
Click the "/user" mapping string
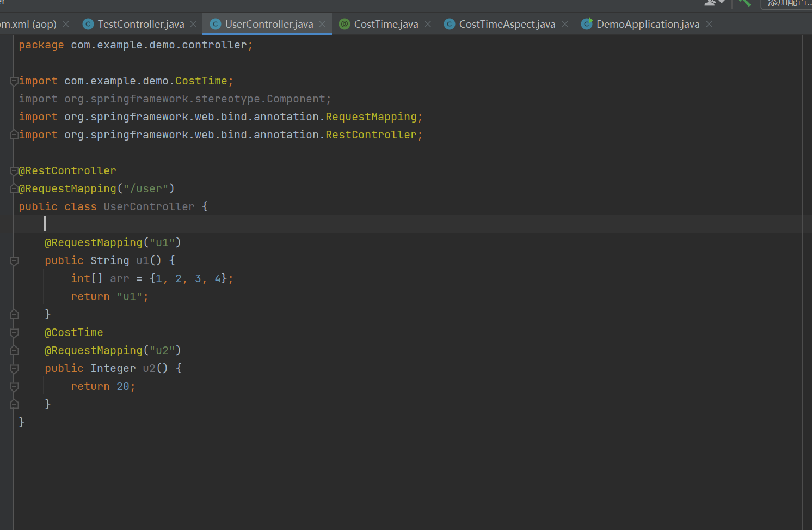(146, 189)
